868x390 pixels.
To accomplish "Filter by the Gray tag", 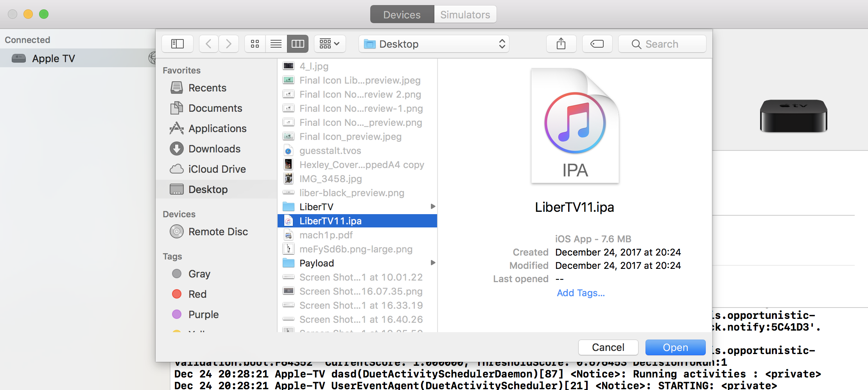I will (216, 274).
